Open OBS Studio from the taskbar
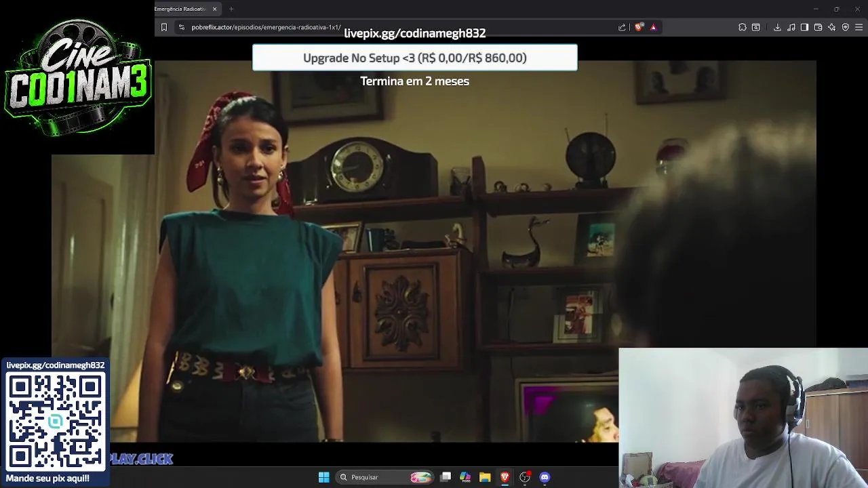868x488 pixels. coord(524,477)
